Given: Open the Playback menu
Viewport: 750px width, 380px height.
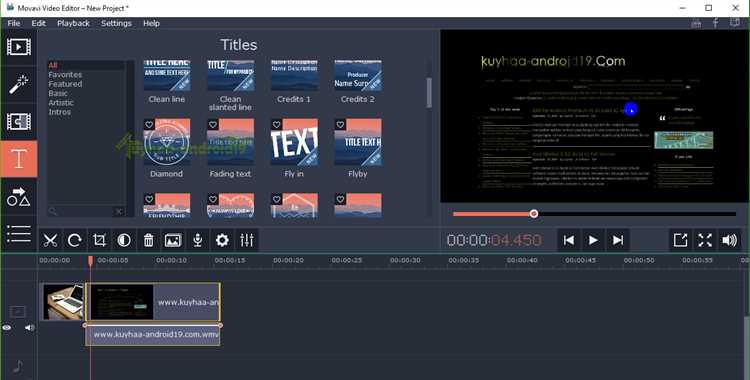Looking at the screenshot, I should pos(73,23).
